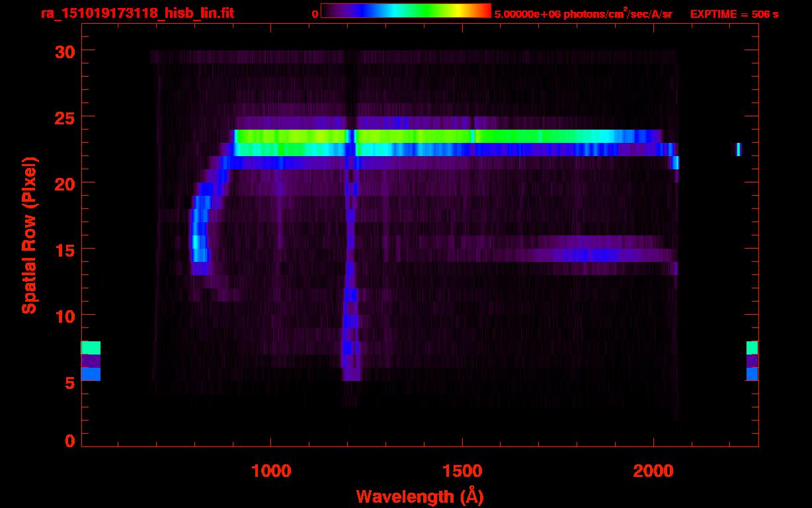Click the Spatial Row (Pixel) axis title
812x508 pixels.
28,235
